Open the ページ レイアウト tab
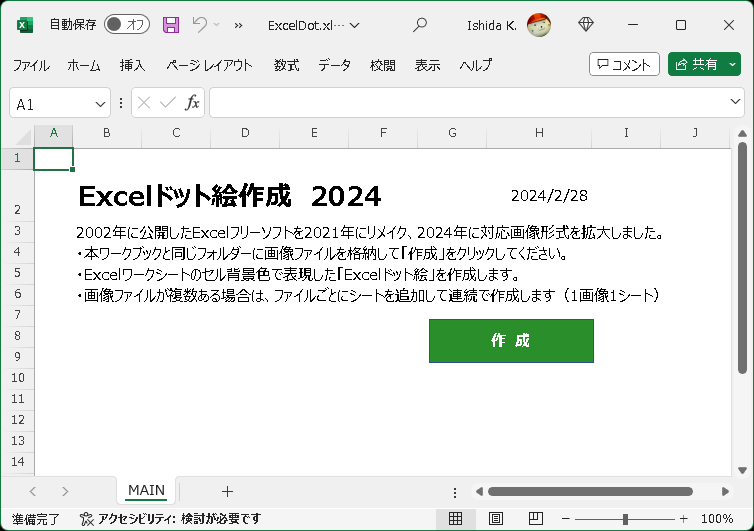The height and width of the screenshot is (531, 754). point(209,65)
